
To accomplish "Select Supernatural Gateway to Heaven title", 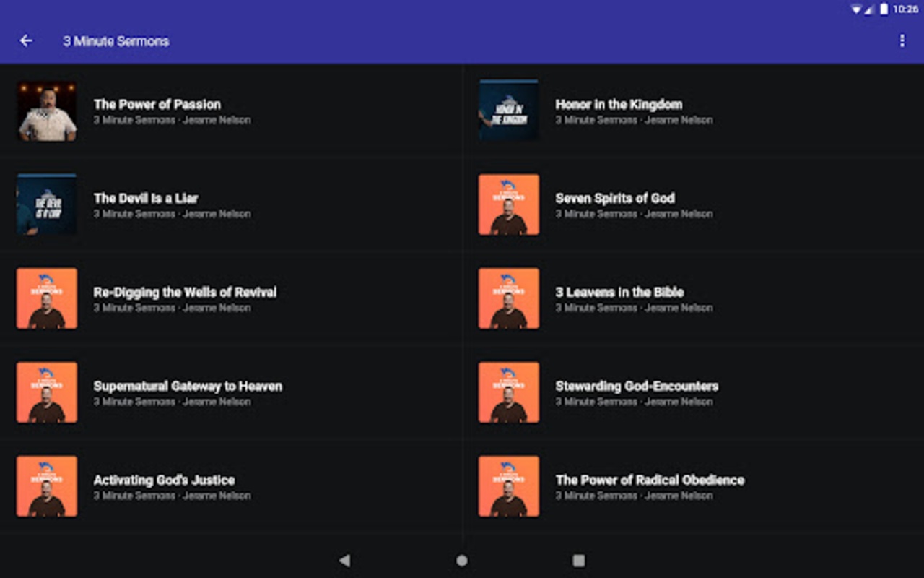I will pyautogui.click(x=188, y=386).
